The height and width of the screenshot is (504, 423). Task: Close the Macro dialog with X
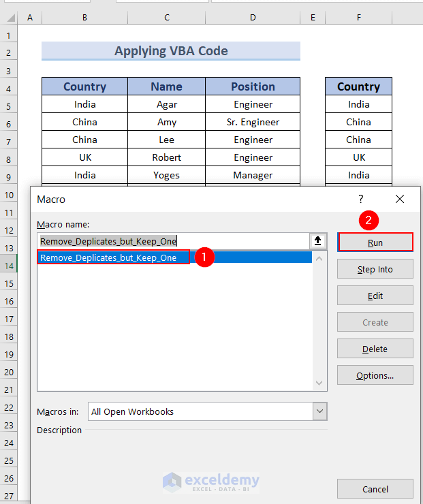click(x=400, y=199)
